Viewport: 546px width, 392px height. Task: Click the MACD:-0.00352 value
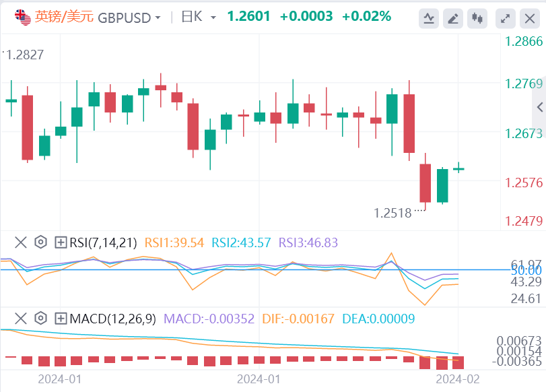coord(209,319)
